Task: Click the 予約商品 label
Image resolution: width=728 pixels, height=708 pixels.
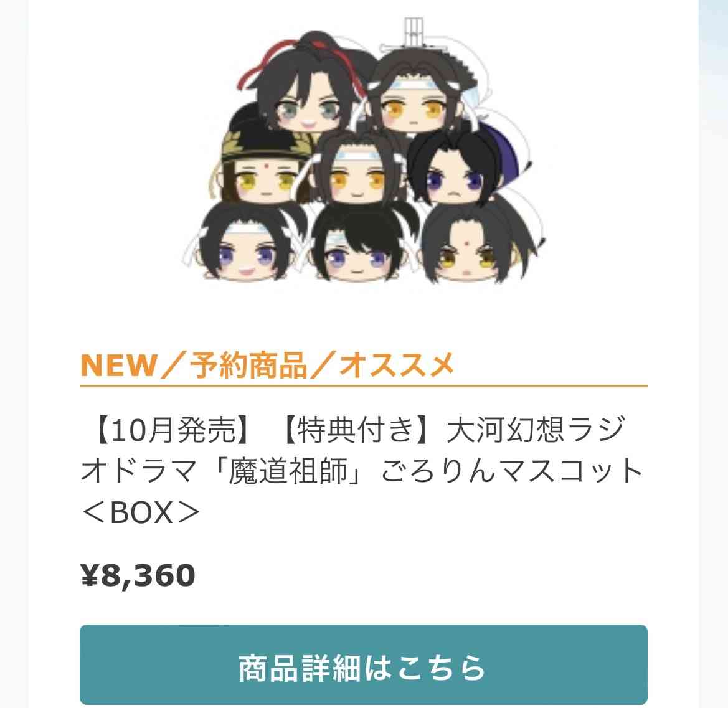Action: pyautogui.click(x=248, y=366)
